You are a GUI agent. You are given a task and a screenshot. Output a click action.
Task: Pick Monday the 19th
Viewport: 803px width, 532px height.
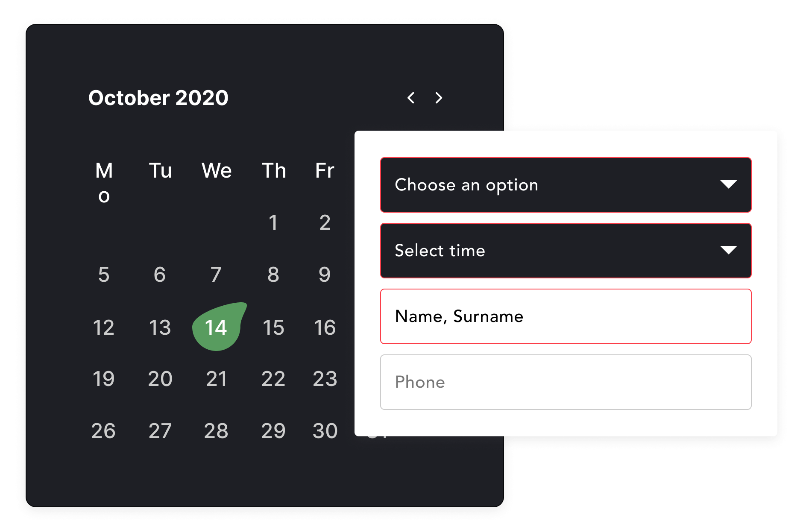tap(104, 379)
